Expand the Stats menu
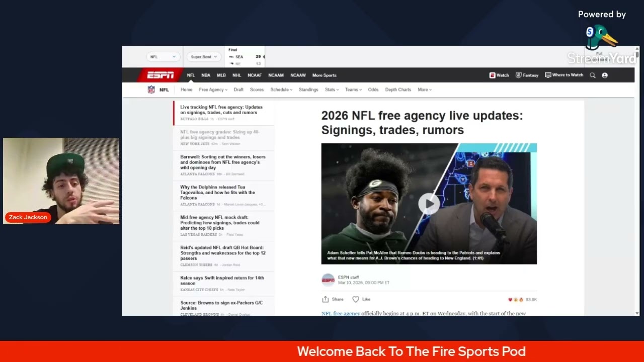 pyautogui.click(x=332, y=90)
